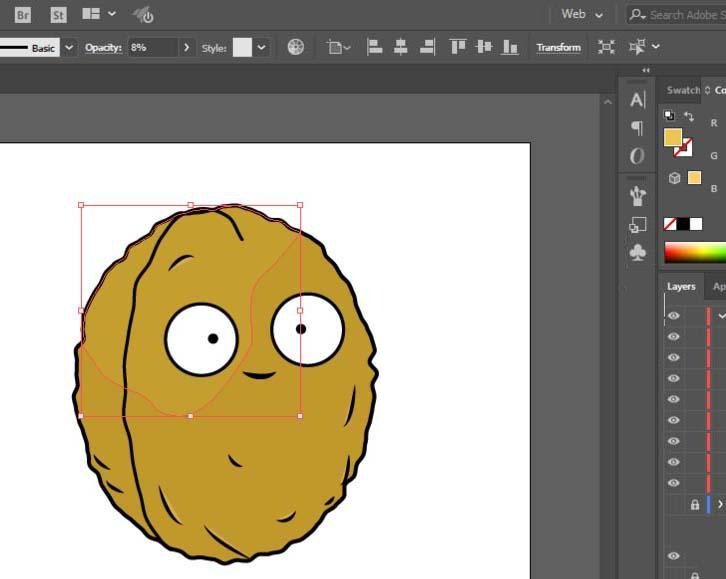This screenshot has width=726, height=579.
Task: Open the Web workspace dropdown
Action: (583, 14)
